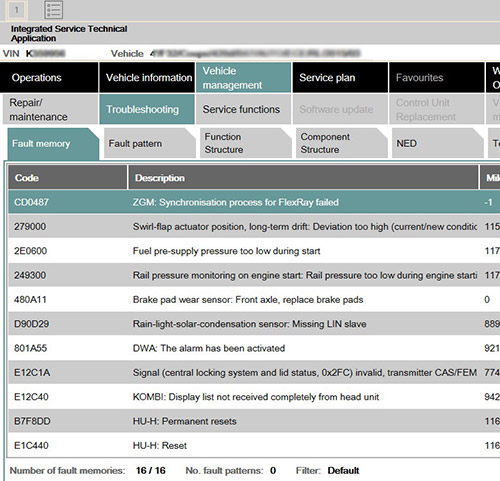The width and height of the screenshot is (500, 481).
Task: Switch to the NED tab
Action: coord(438,144)
